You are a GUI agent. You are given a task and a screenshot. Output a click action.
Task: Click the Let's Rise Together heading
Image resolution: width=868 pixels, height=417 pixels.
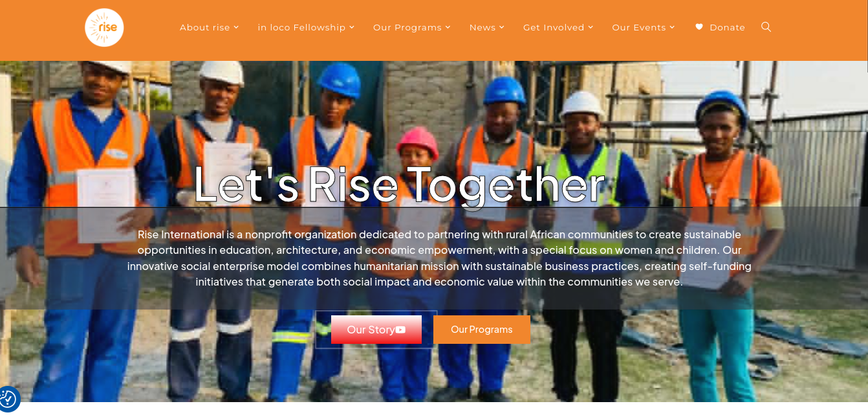point(399,184)
